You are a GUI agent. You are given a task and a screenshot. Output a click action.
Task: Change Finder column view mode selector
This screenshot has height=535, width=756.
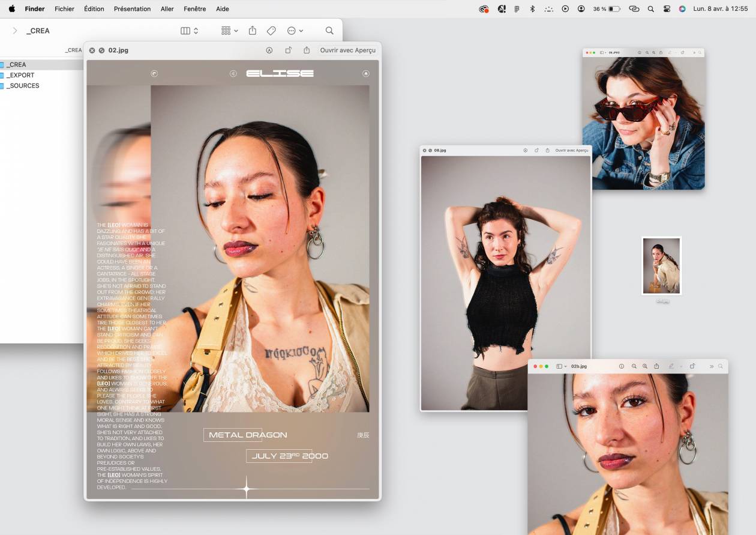tap(189, 31)
